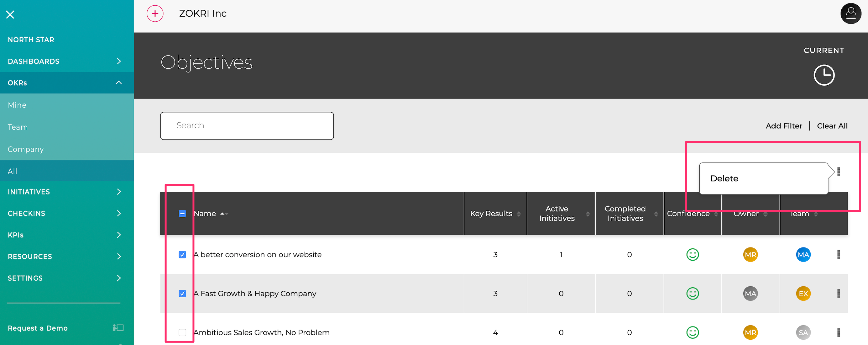This screenshot has width=868, height=345.
Task: Click EX team avatar in A Fast Growth row
Action: 803,293
